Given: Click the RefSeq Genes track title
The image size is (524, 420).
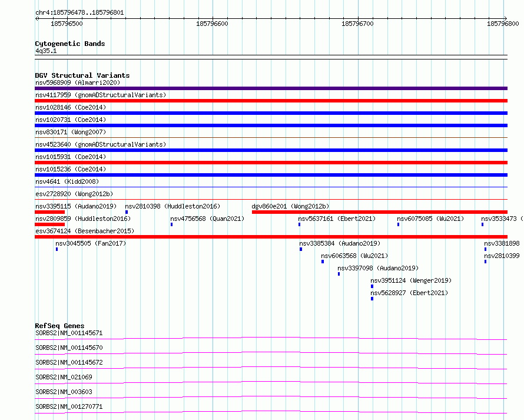Looking at the screenshot, I should (x=59, y=326).
